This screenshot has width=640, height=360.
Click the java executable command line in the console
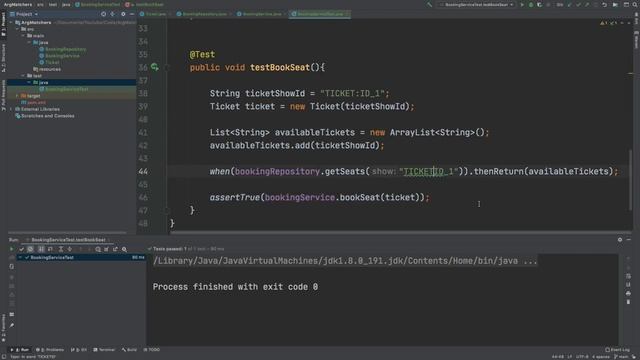coord(345,261)
